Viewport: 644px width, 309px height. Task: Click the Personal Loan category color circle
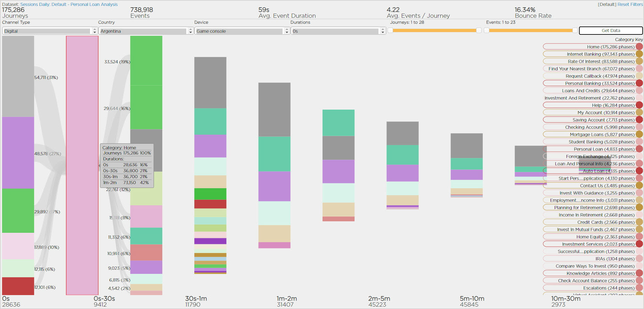pyautogui.click(x=639, y=149)
